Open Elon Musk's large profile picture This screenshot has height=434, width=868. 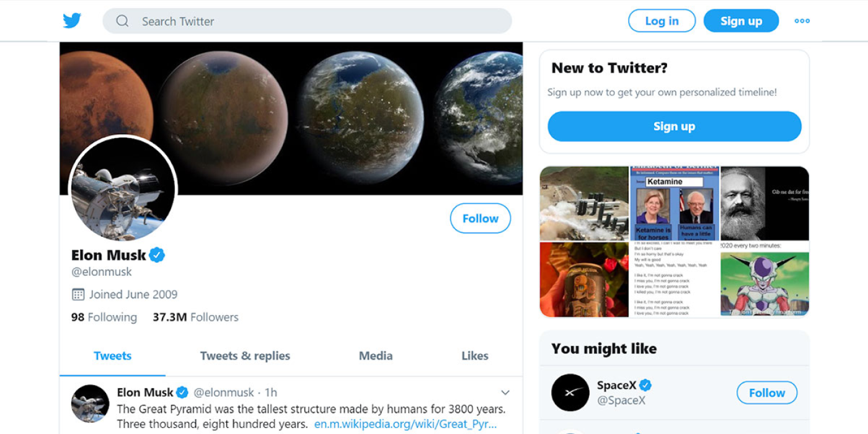[123, 189]
